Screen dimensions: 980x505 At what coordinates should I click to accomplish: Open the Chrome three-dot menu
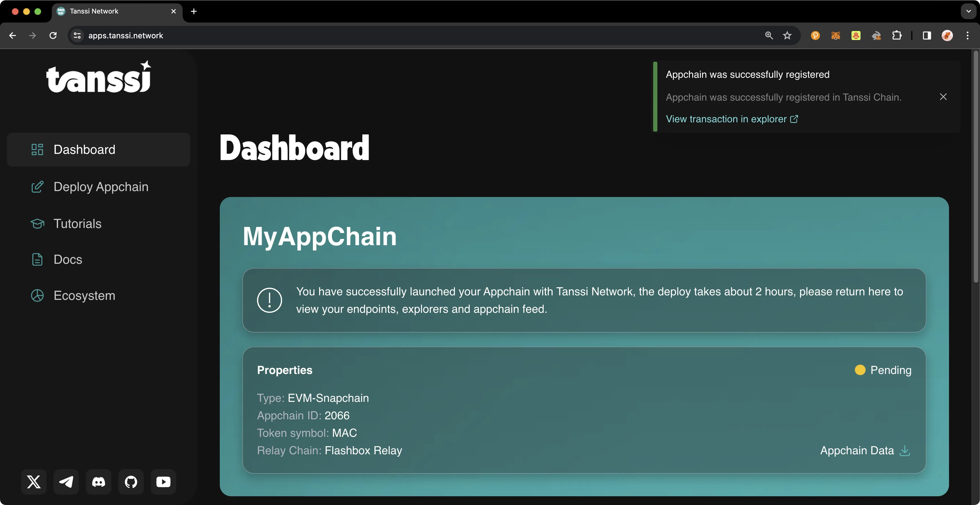[967, 36]
